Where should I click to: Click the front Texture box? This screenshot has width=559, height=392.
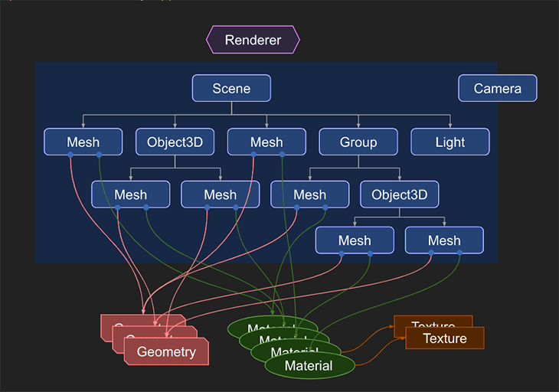click(445, 338)
